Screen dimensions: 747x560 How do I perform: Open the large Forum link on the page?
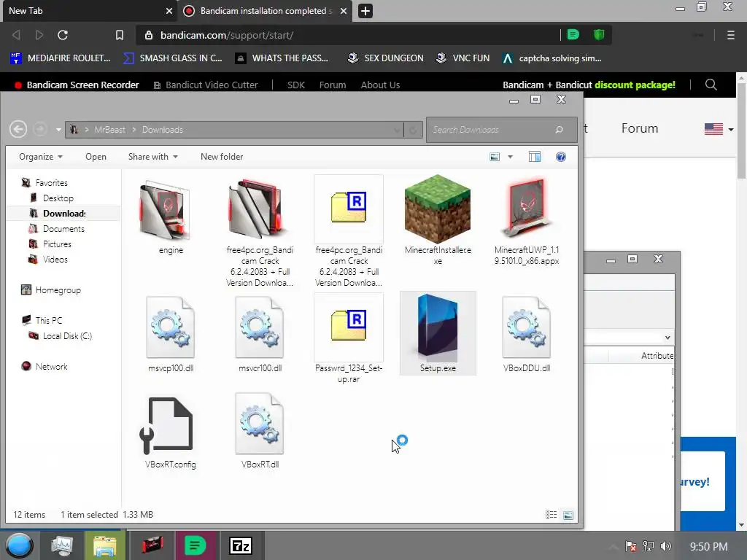pyautogui.click(x=639, y=128)
